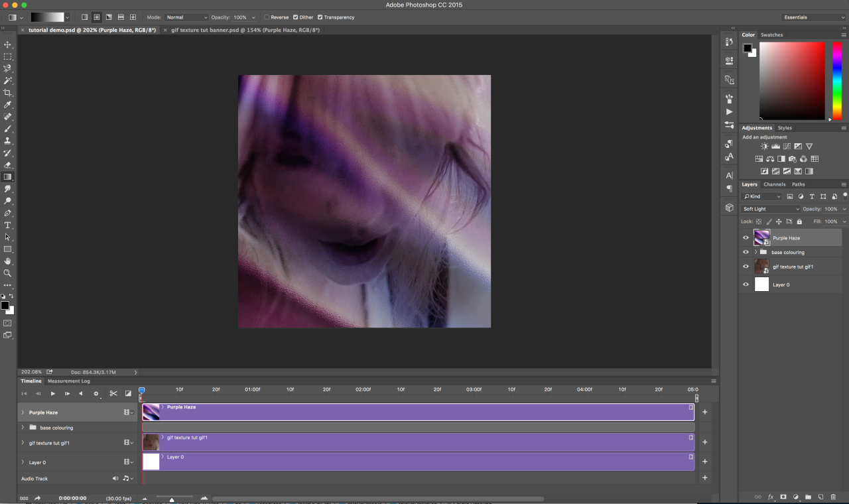Viewport: 849px width, 504px height.
Task: Click the Add layer mask icon
Action: (x=783, y=497)
